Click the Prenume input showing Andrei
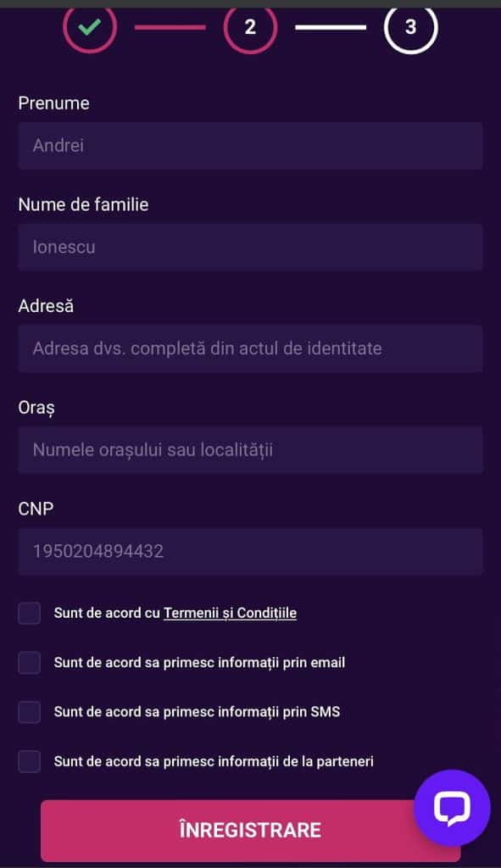 coord(250,145)
